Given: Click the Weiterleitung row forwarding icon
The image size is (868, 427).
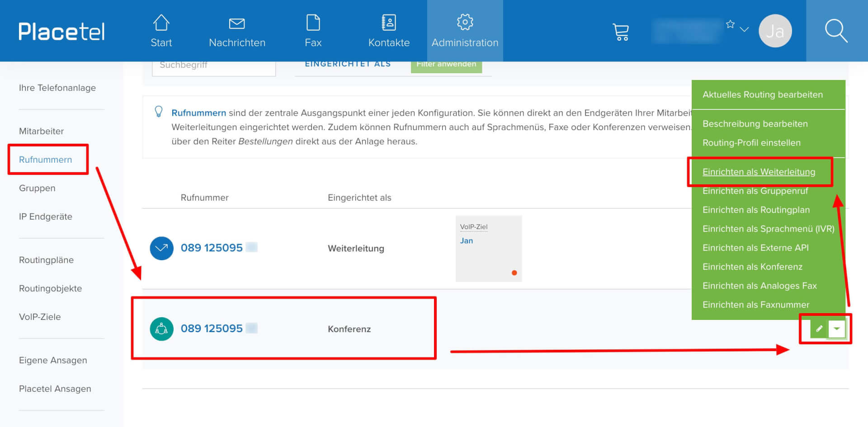Looking at the screenshot, I should [x=161, y=248].
